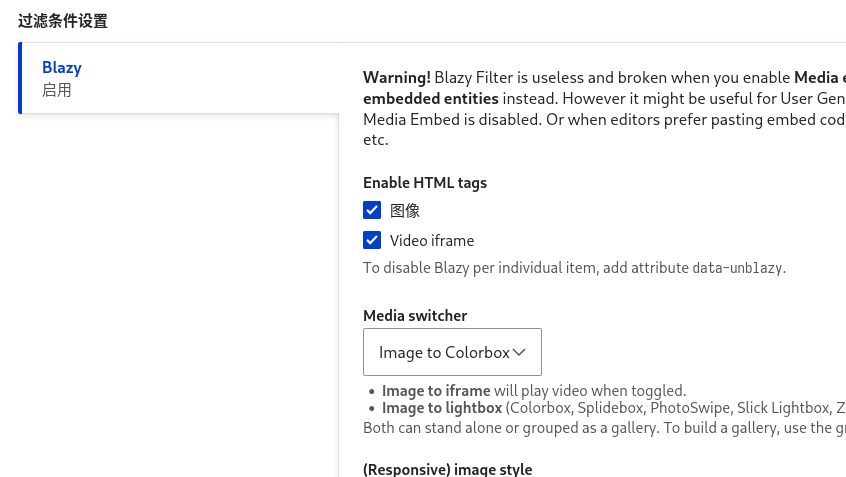The image size is (846, 477).
Task: Click the blue active bar beside Blazy
Action: click(x=20, y=78)
